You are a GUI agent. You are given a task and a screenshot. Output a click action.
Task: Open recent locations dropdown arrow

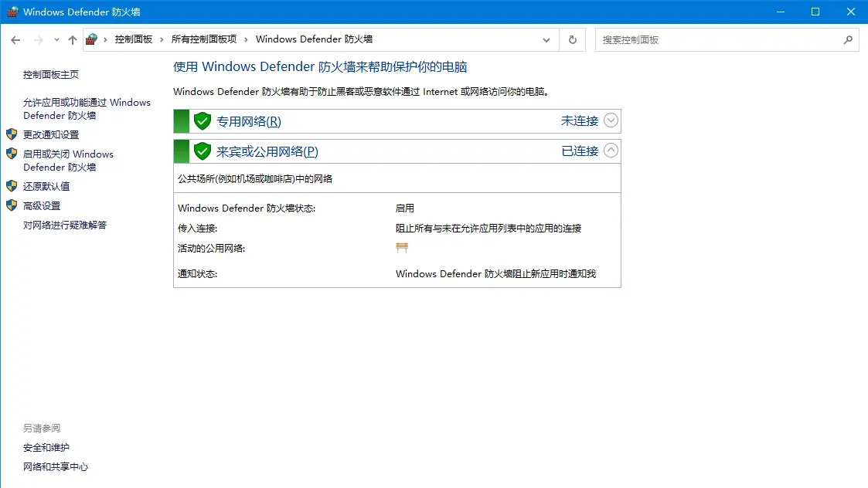(56, 40)
